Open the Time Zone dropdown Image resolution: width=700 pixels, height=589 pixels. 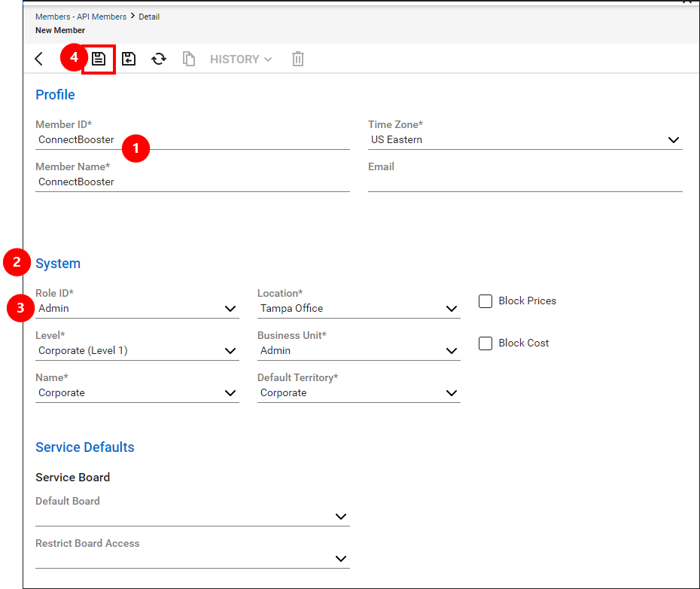click(x=674, y=139)
